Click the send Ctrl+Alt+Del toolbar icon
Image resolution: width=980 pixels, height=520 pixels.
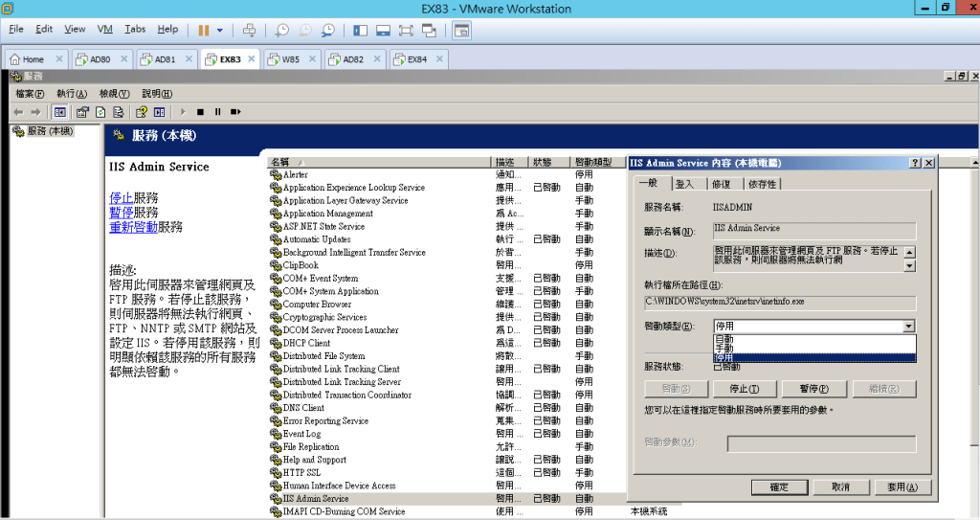click(249, 30)
